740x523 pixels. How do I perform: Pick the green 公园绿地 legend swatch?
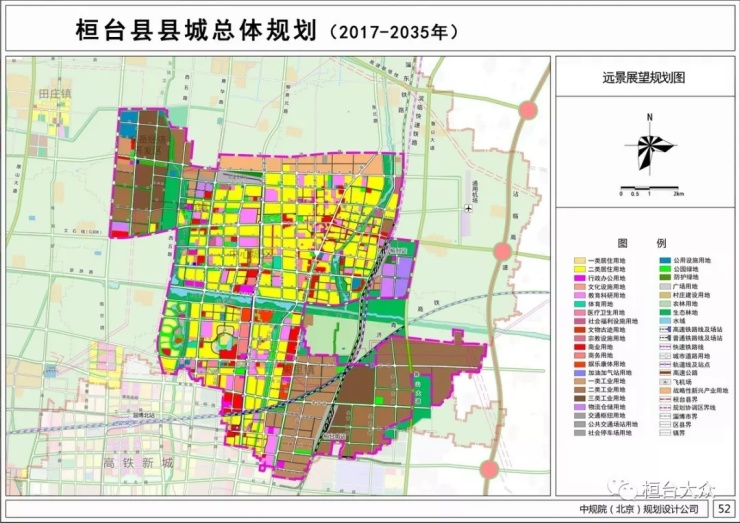[665, 269]
